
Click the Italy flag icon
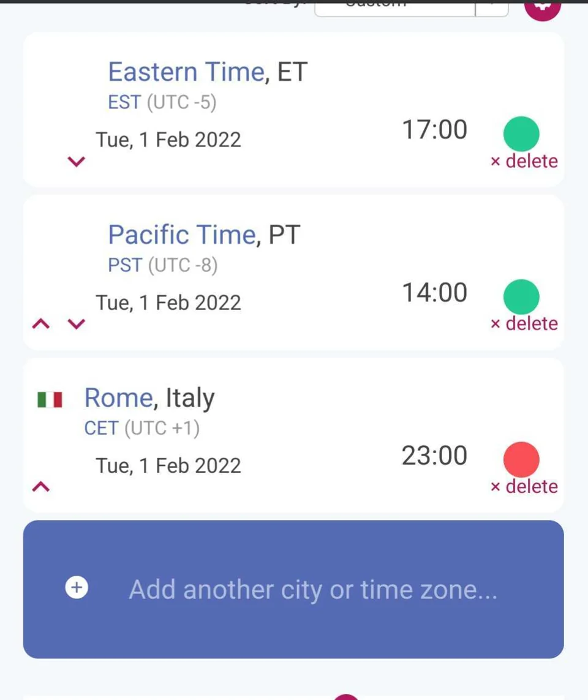pyautogui.click(x=50, y=399)
